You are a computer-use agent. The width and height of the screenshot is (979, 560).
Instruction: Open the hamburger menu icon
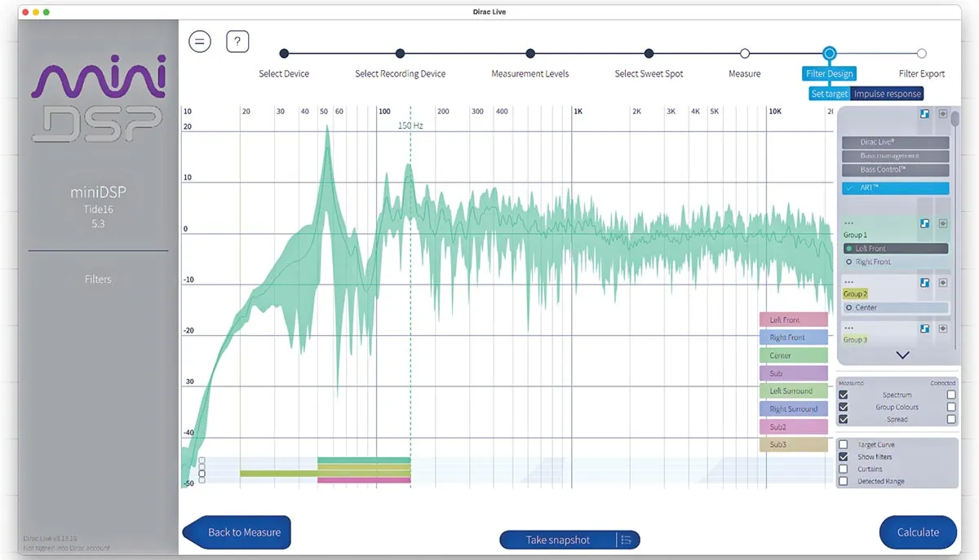point(200,41)
